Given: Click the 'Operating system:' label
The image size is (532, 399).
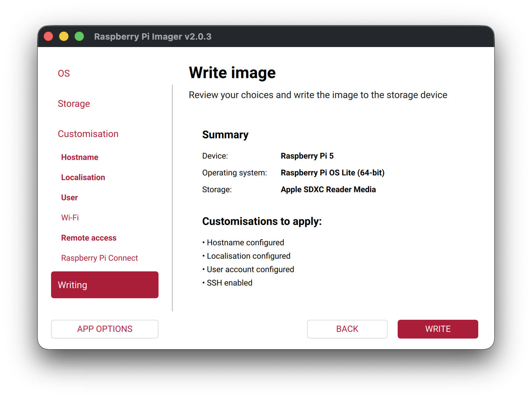Looking at the screenshot, I should click(234, 173).
